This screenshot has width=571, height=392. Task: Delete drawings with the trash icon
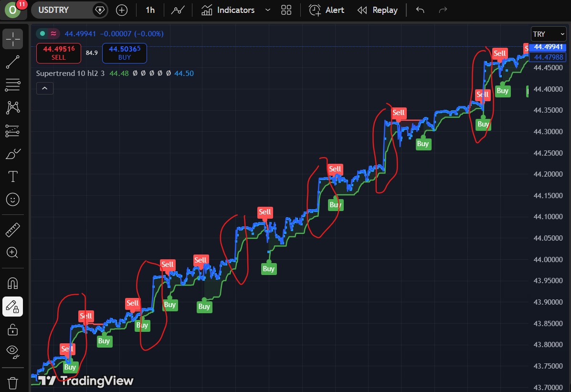[13, 382]
